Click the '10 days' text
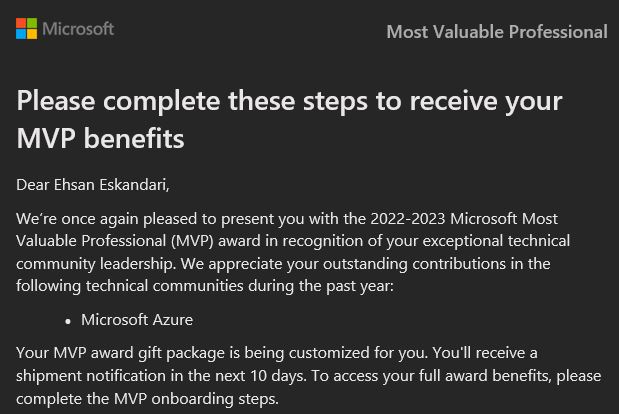This screenshot has height=414, width=619. pos(278,376)
